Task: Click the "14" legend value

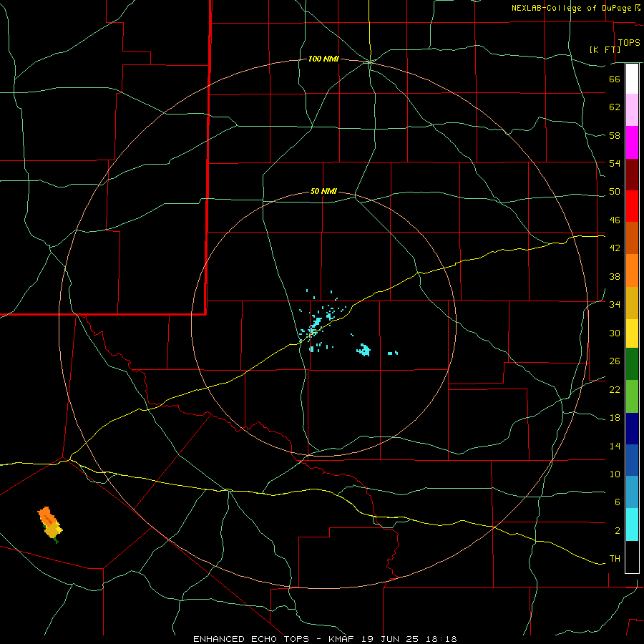Action: click(x=615, y=446)
